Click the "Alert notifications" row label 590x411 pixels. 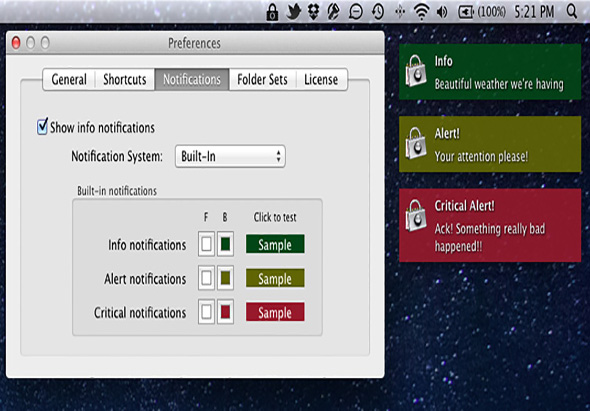point(145,279)
